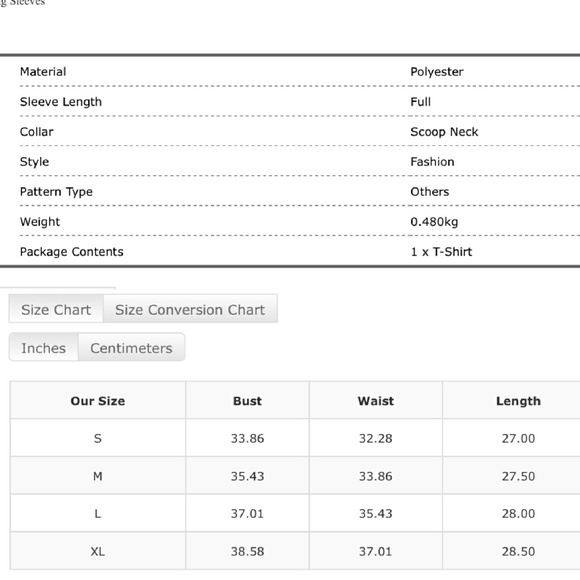This screenshot has height=580, width=580.
Task: Select the L size row
Action: tap(295, 513)
